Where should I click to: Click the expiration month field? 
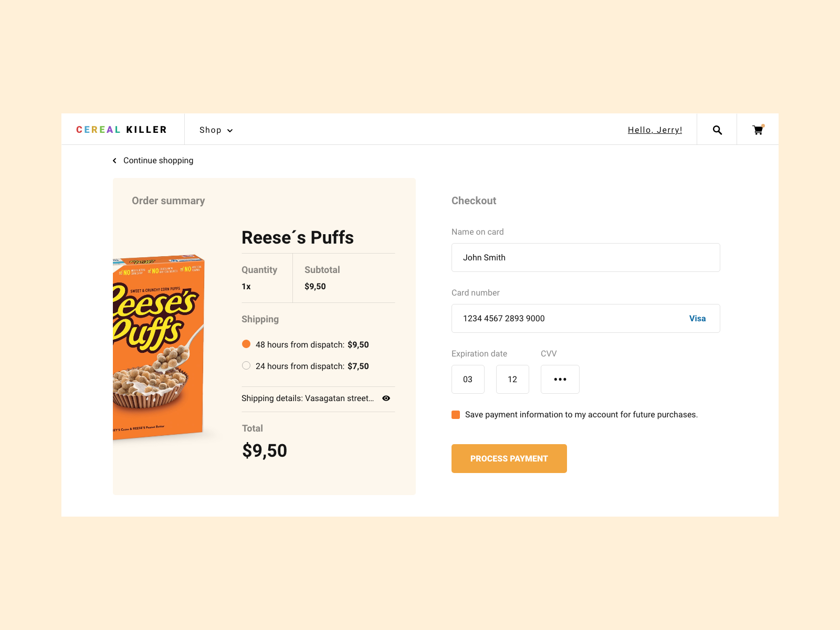pyautogui.click(x=468, y=380)
